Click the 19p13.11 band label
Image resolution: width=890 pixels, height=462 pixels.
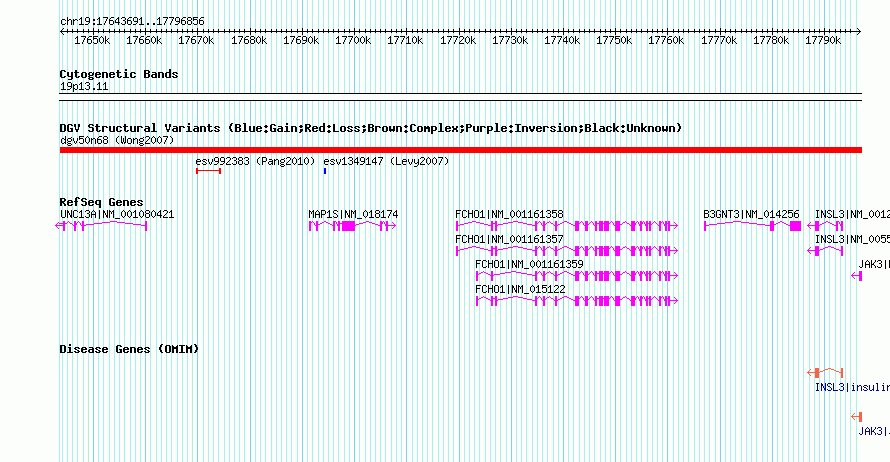coord(84,87)
